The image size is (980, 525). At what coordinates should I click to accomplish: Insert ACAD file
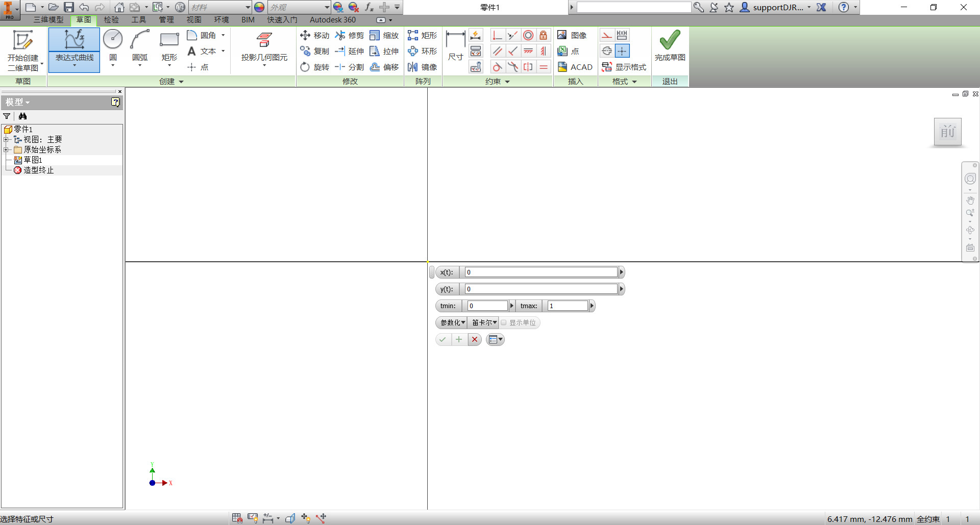[x=575, y=67]
